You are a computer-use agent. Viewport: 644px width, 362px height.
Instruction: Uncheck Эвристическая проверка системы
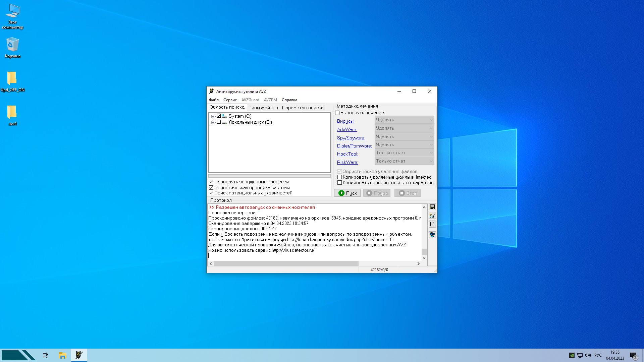pyautogui.click(x=211, y=188)
